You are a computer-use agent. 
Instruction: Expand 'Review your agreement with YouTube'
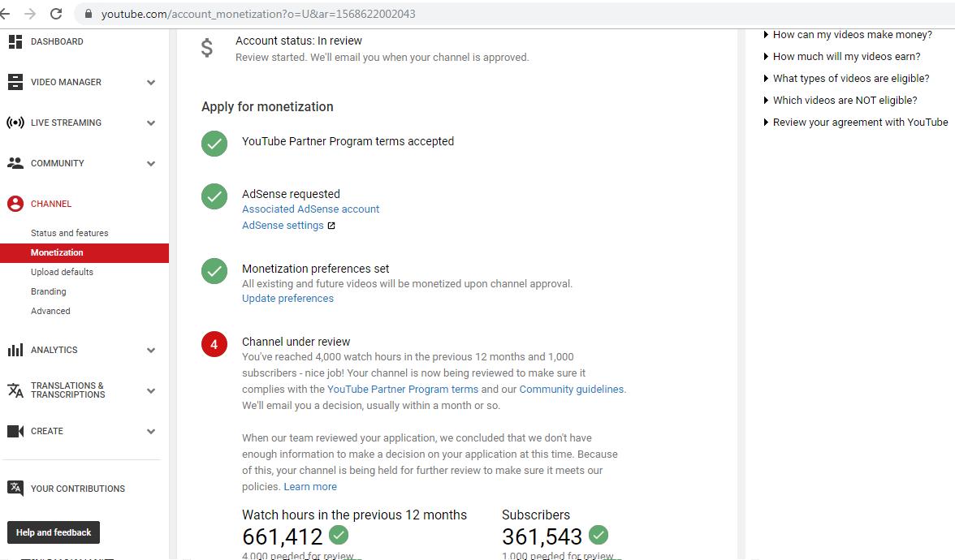[x=856, y=123]
